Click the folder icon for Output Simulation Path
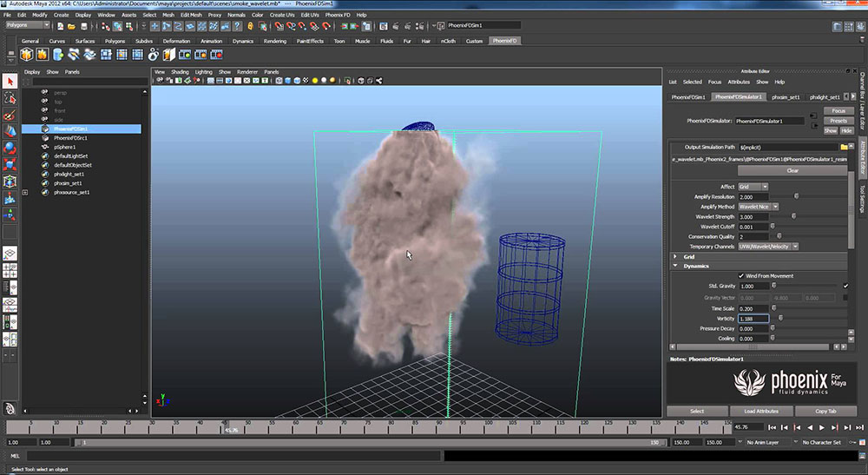This screenshot has height=475, width=868. click(x=844, y=148)
